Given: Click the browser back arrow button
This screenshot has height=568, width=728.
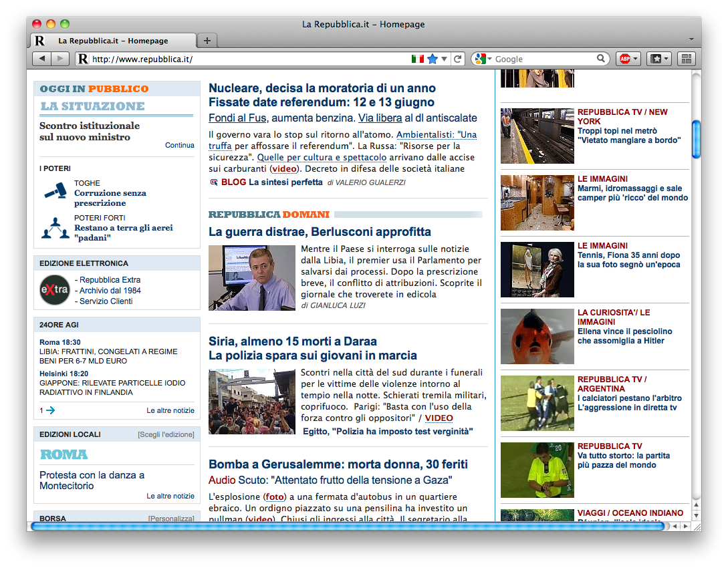Looking at the screenshot, I should pyautogui.click(x=41, y=59).
